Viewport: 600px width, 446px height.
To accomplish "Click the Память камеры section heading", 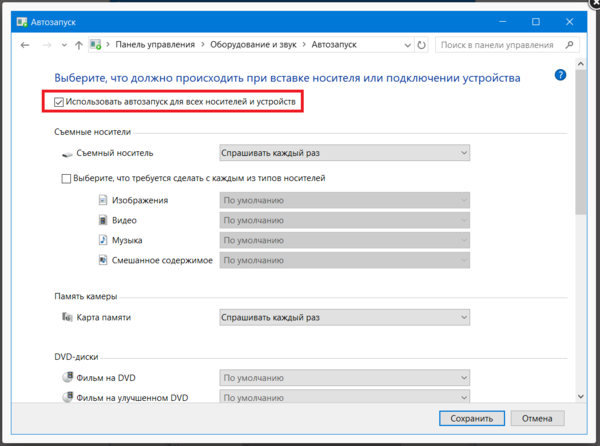I will coord(86,296).
